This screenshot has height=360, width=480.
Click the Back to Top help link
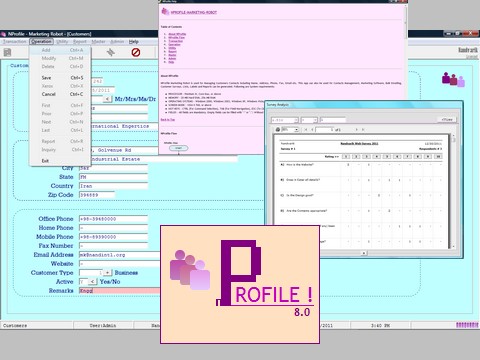(x=168, y=119)
